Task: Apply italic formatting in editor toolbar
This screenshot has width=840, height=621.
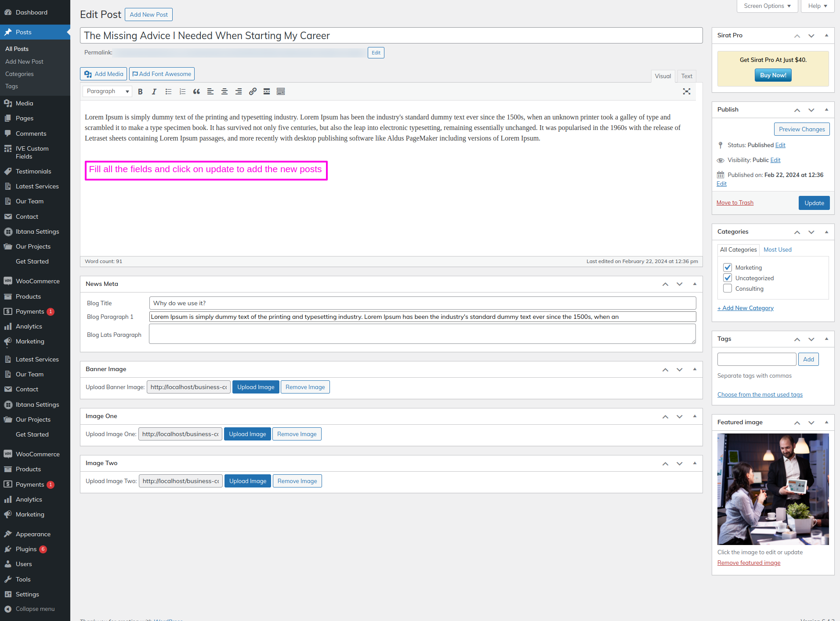Action: 154,91
